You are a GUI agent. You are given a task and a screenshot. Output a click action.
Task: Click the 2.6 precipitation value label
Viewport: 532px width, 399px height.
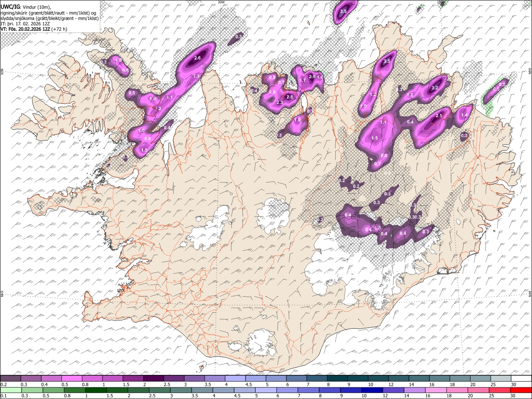pyautogui.click(x=197, y=58)
